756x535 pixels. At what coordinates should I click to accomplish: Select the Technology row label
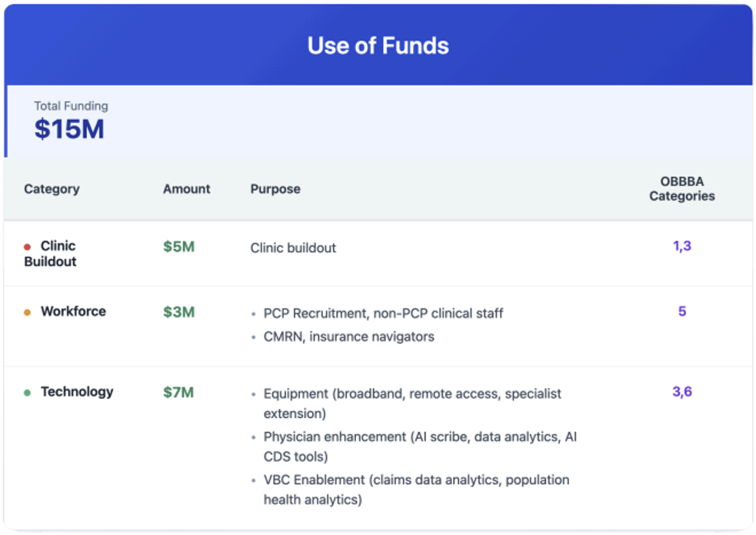point(77,392)
